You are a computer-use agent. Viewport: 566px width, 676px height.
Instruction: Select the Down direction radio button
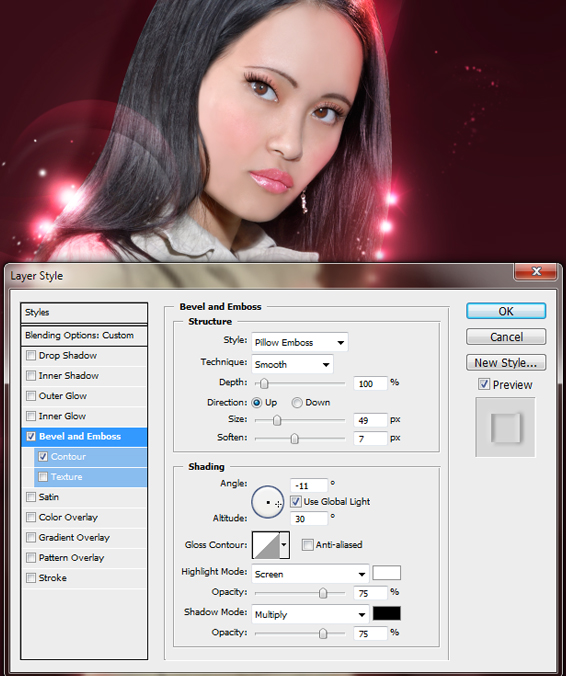297,403
